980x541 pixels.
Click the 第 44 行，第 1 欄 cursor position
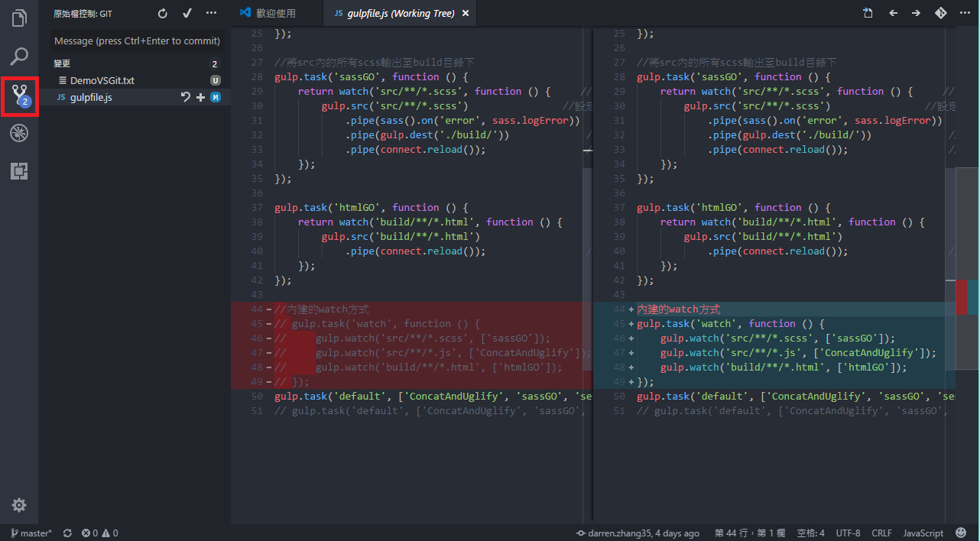pyautogui.click(x=750, y=533)
